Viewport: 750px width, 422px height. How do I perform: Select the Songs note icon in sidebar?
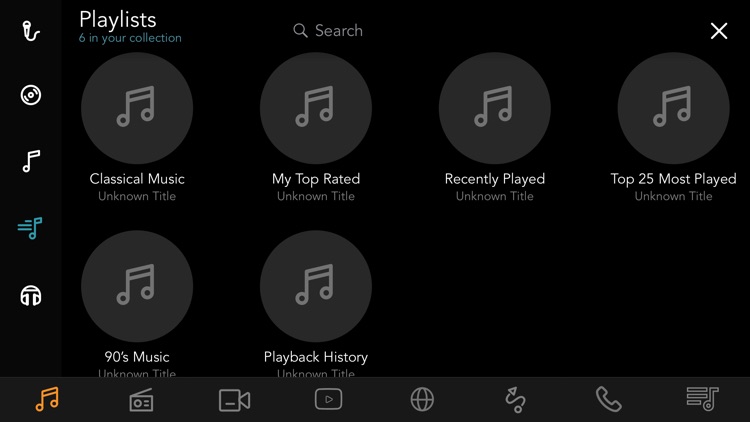tap(31, 161)
